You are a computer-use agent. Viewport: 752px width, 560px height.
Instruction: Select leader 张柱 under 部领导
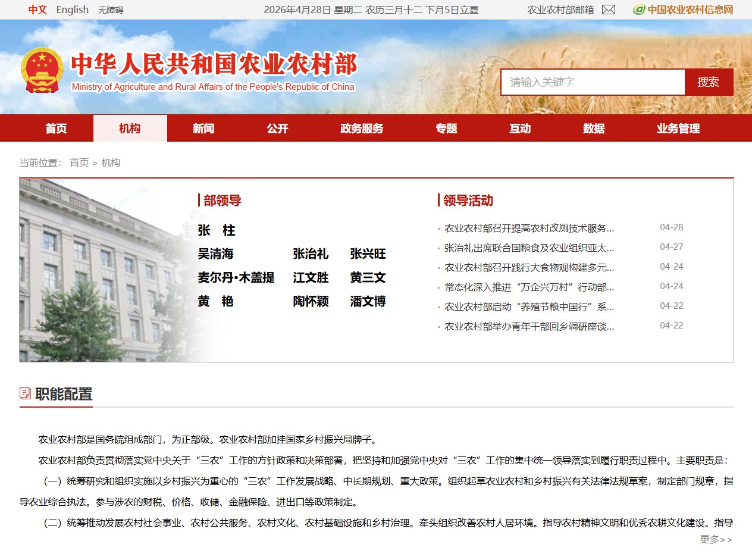tap(215, 230)
